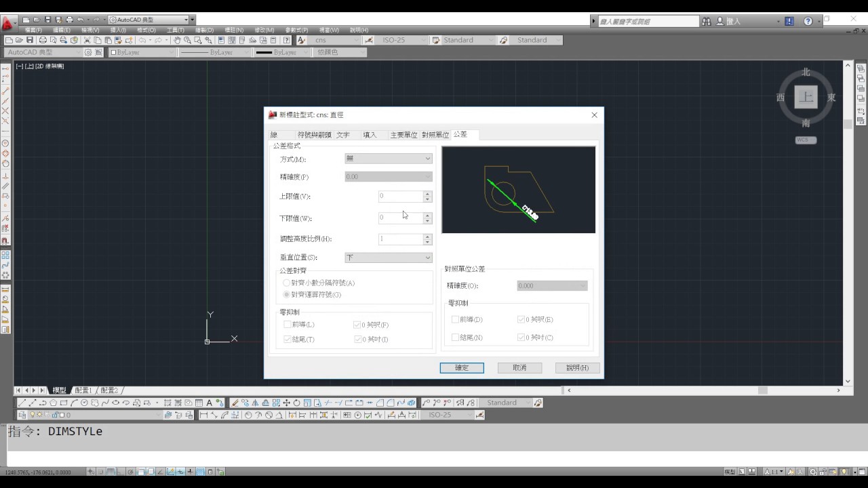Toggle alternate units Trailing (結尾 N) checkbox

click(455, 337)
